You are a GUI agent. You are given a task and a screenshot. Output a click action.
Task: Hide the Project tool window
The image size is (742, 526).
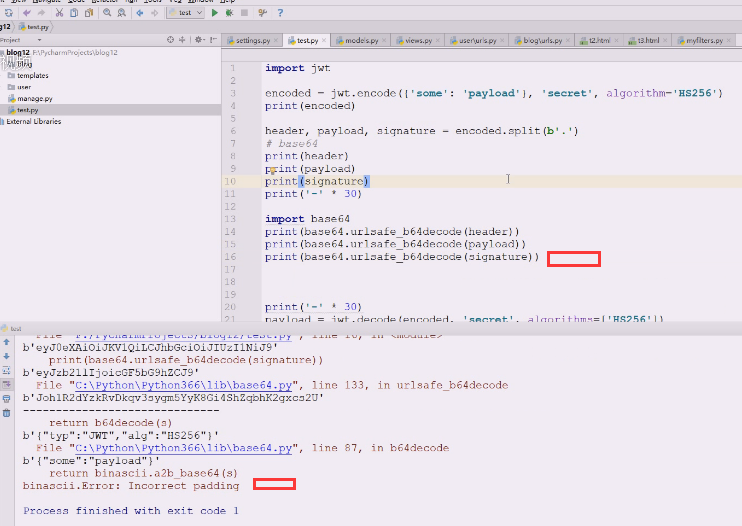213,40
